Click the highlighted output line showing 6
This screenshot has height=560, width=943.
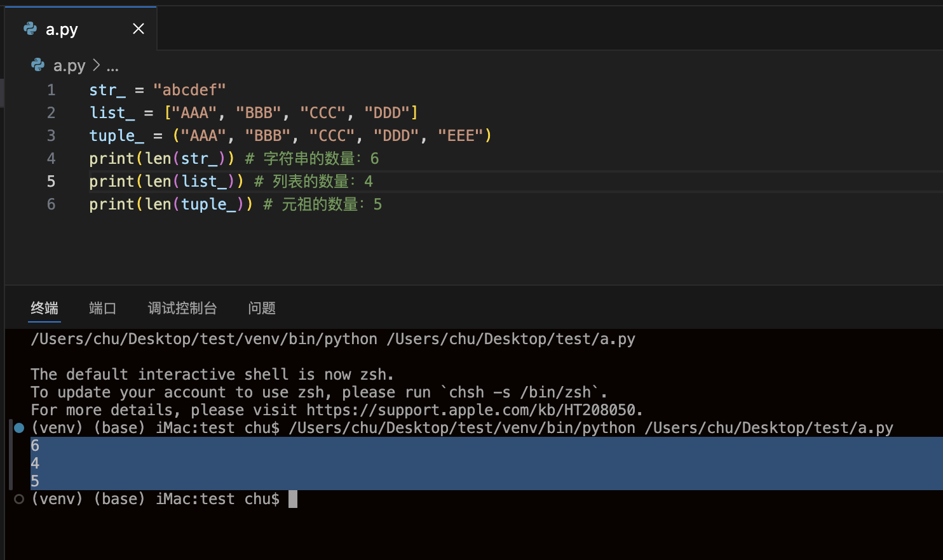tap(36, 446)
